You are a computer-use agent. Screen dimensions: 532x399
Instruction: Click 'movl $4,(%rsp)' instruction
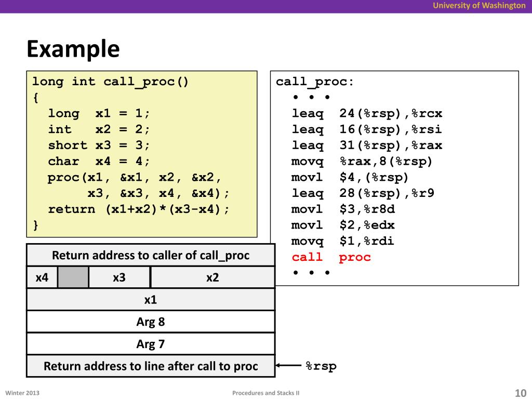350,177
